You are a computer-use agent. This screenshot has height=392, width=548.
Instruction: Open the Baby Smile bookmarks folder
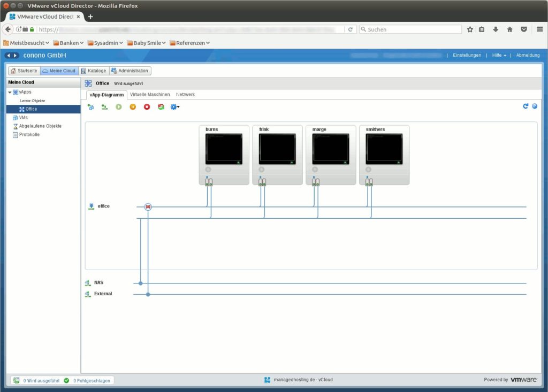pyautogui.click(x=146, y=43)
